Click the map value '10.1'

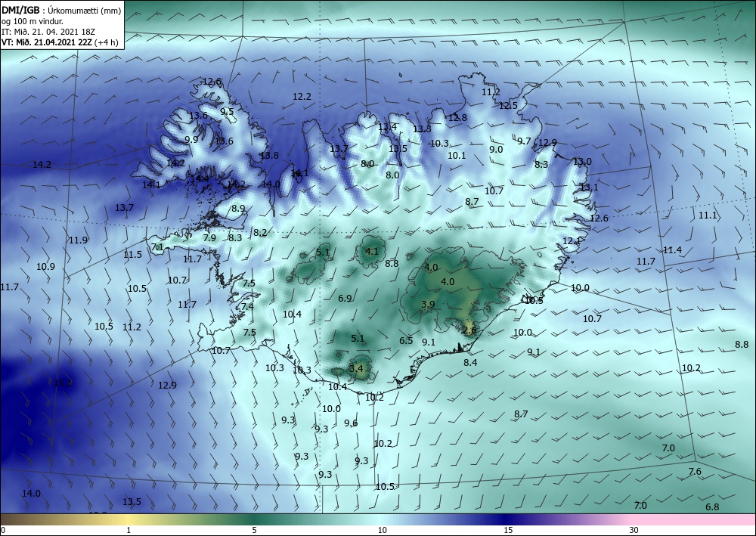click(x=457, y=156)
